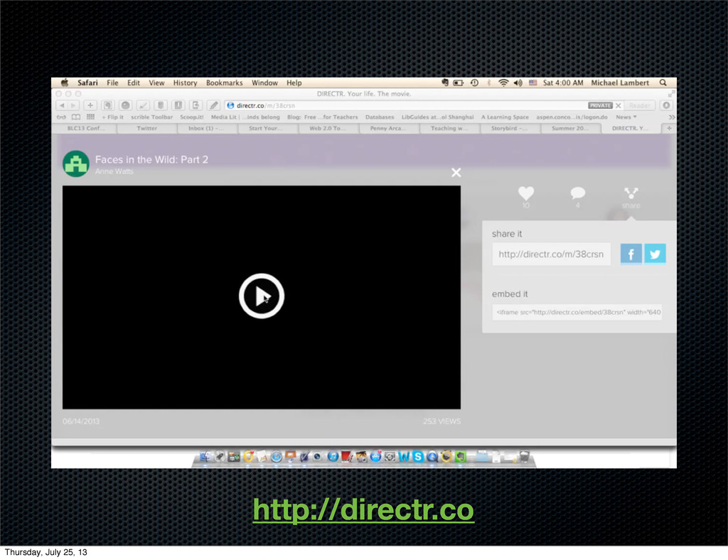Switch to BLC13 Conf tab

point(86,129)
